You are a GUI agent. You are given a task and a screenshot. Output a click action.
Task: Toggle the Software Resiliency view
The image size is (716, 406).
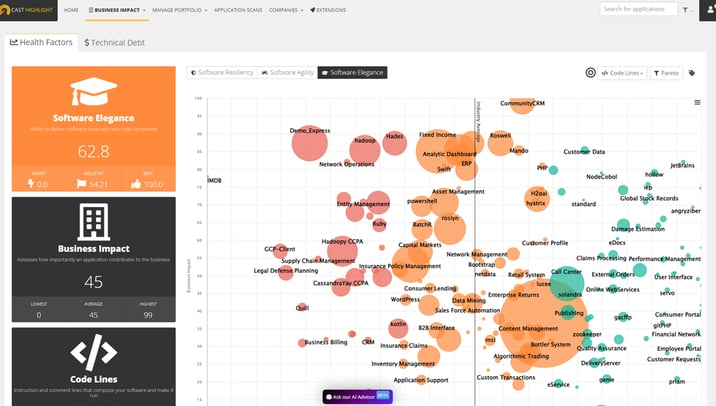[221, 73]
